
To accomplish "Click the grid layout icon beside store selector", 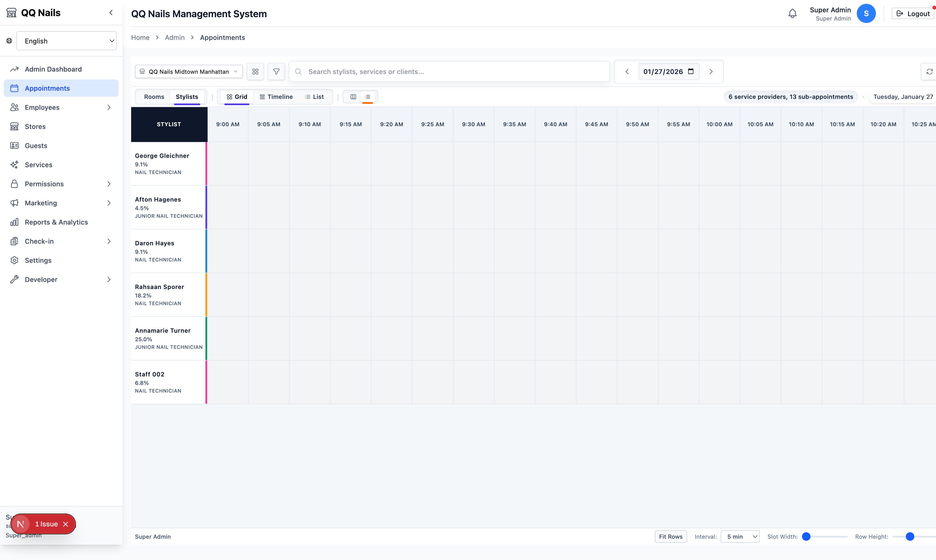I will [x=255, y=71].
